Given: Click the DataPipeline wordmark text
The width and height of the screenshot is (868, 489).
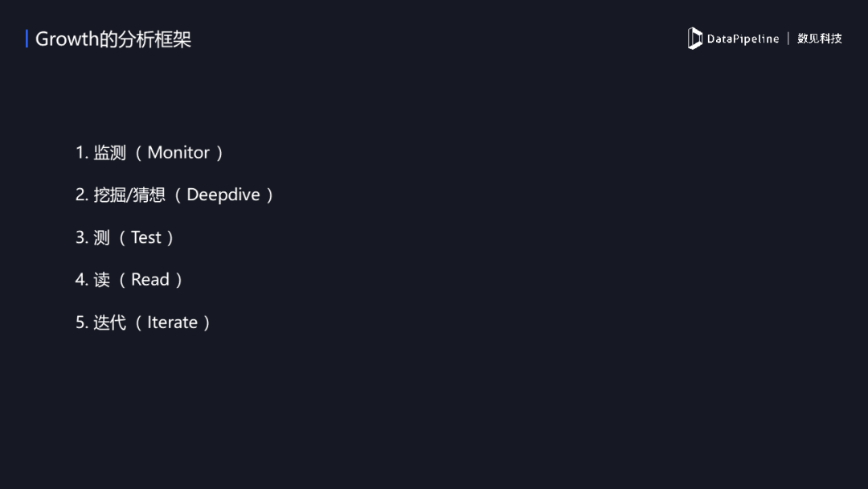Looking at the screenshot, I should pyautogui.click(x=743, y=39).
